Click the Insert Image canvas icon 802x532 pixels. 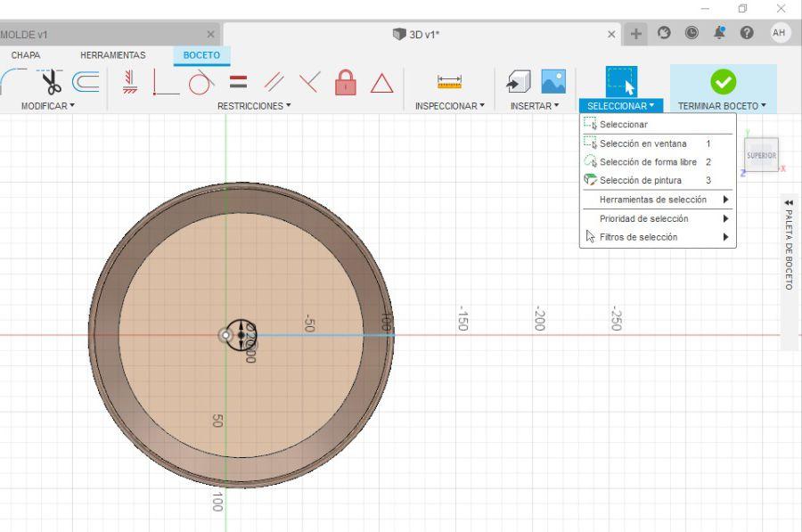(x=553, y=82)
